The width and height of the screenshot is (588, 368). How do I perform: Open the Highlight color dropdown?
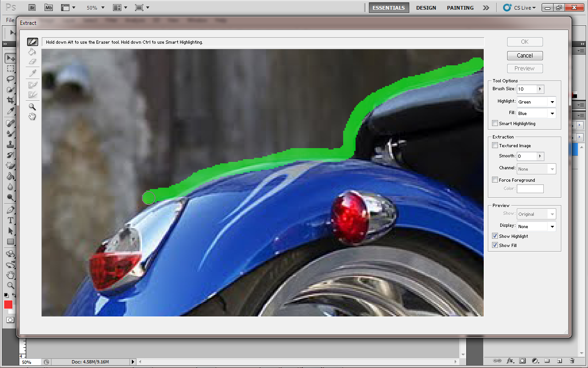click(536, 102)
